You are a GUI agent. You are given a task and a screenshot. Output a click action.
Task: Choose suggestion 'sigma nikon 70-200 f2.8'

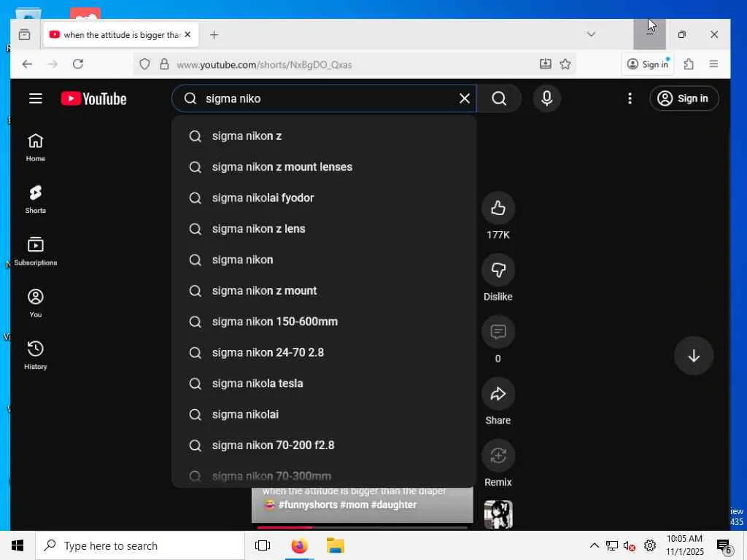[324, 446]
